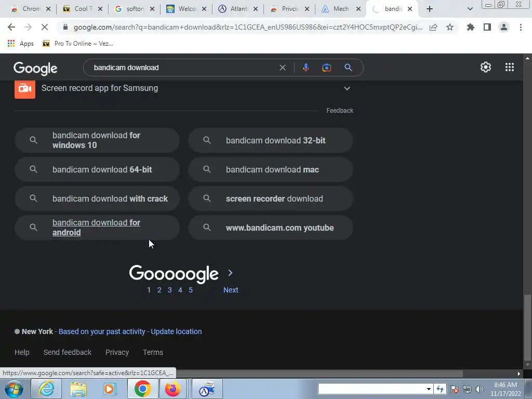The image size is (532, 399).
Task: Submit the search using the magnifier icon
Action: [x=348, y=68]
